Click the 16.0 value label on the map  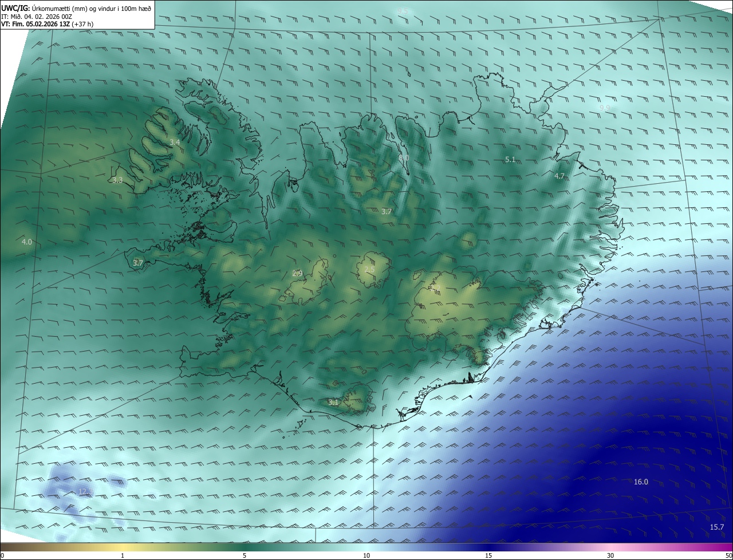641,482
